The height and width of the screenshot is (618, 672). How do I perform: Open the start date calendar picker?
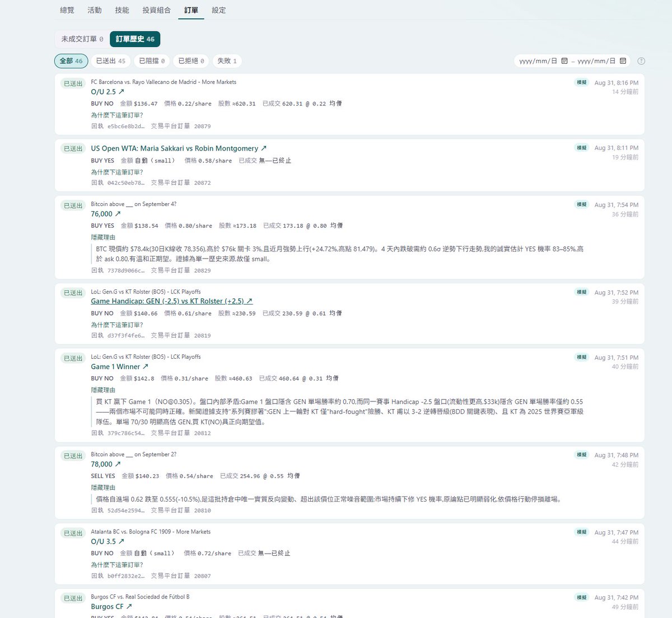coord(564,61)
